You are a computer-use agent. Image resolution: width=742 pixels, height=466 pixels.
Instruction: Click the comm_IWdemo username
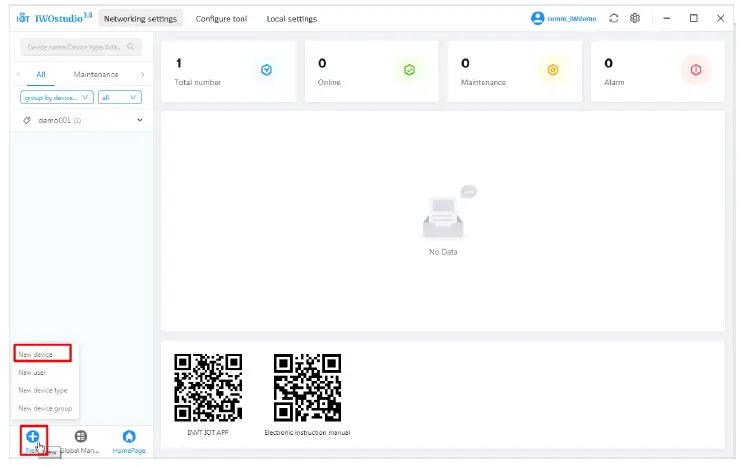point(572,19)
